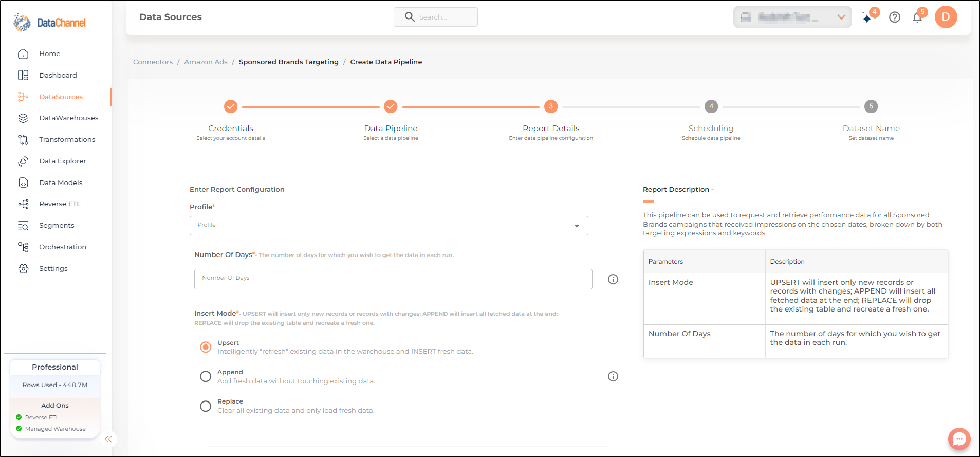Click the Data Pipeline step checkmark
980x457 pixels.
pos(391,106)
